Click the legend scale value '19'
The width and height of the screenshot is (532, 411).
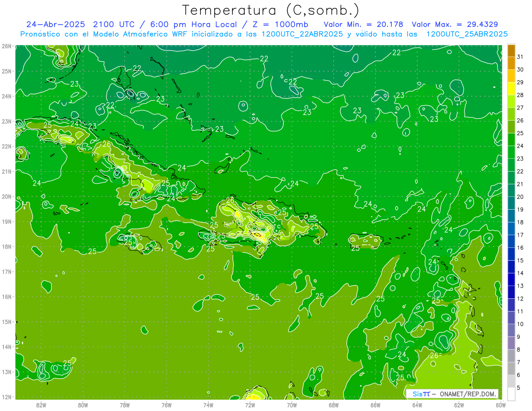coord(520,209)
